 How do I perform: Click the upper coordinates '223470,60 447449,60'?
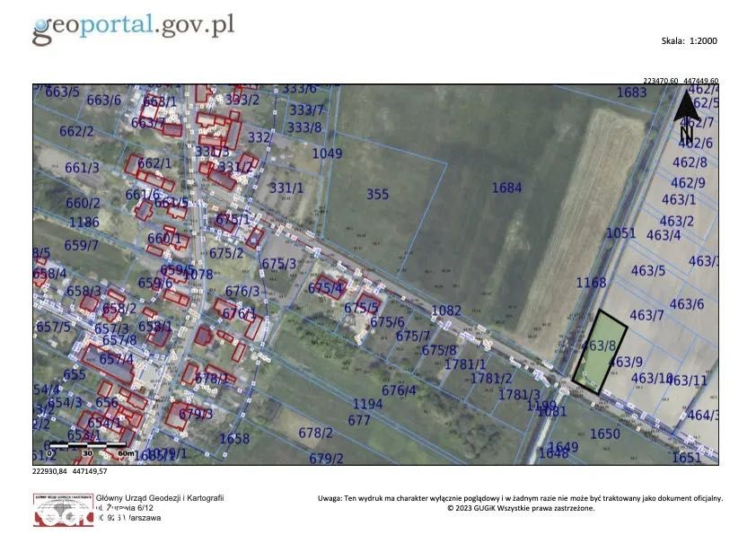(681, 81)
